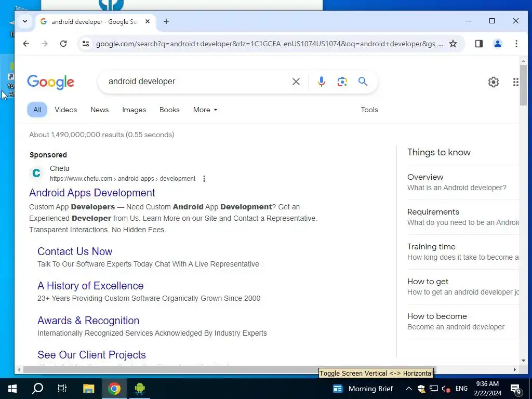The width and height of the screenshot is (532, 399).
Task: View site information icon in address bar
Action: pyautogui.click(x=86, y=44)
